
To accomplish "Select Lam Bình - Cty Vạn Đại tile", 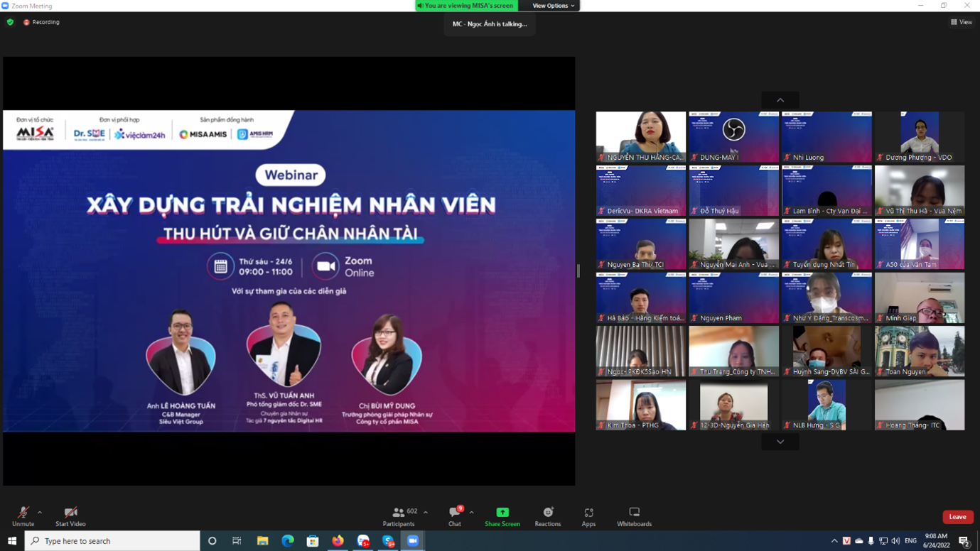I will click(827, 190).
